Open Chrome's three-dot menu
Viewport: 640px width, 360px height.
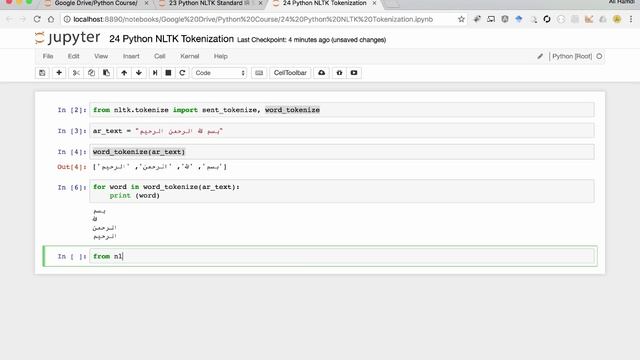(631, 19)
